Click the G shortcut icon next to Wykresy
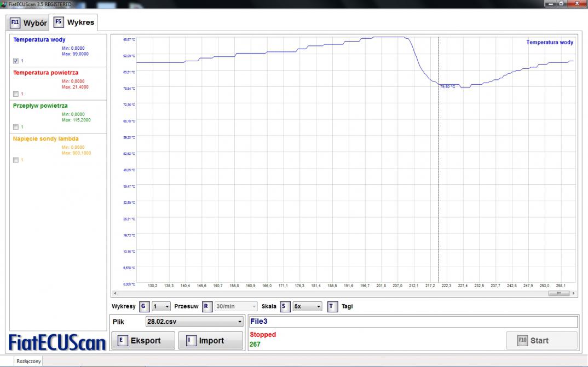Screen dimensions: 588x367 pos(144,306)
